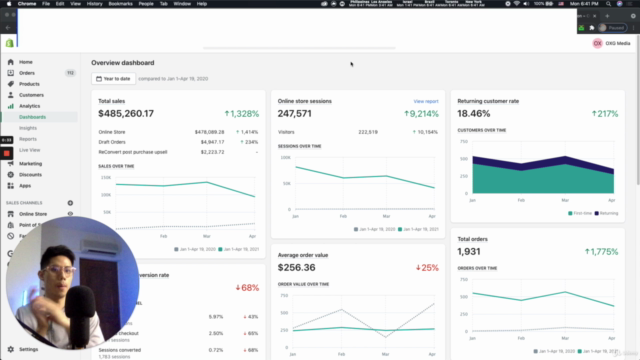Open the Discounts icon
The height and width of the screenshot is (360, 640).
click(x=11, y=175)
